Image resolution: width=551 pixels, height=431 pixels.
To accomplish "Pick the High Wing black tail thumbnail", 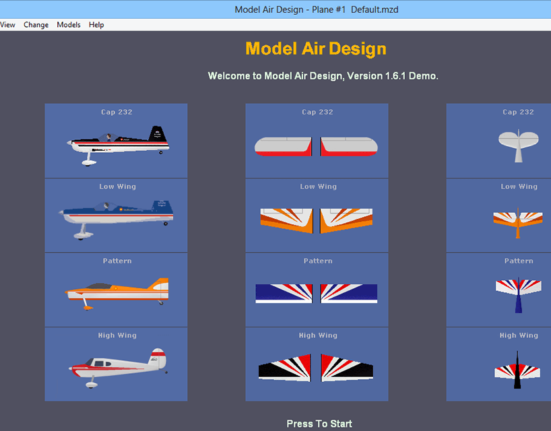I will click(x=499, y=364).
